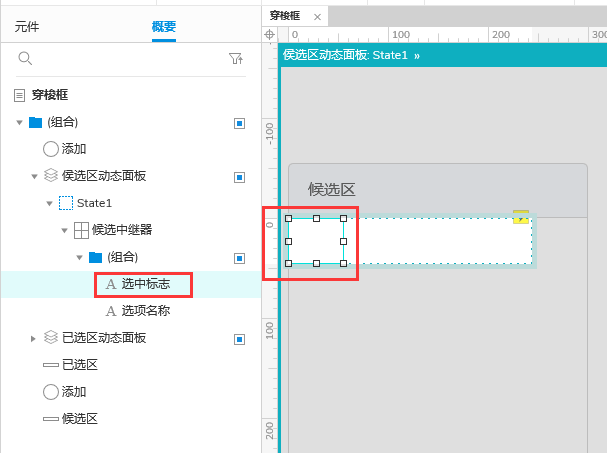Toggle the indicator square of 候选区动态面板
Image resolution: width=607 pixels, height=453 pixels.
(240, 177)
